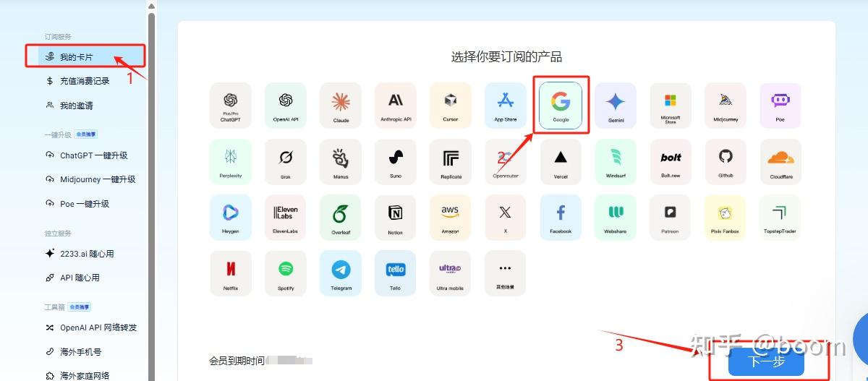The image size is (868, 381).
Task: Pick the Replicate product icon
Action: pos(451,162)
